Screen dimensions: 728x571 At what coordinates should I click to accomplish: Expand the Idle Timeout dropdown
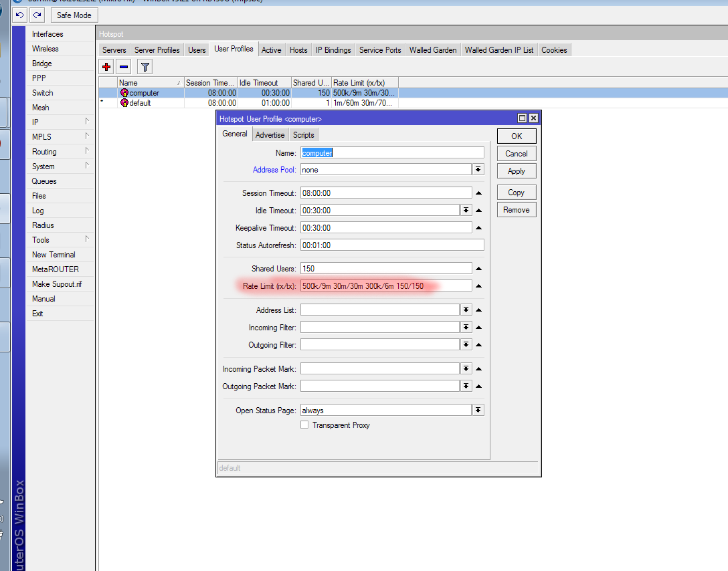[x=466, y=211]
